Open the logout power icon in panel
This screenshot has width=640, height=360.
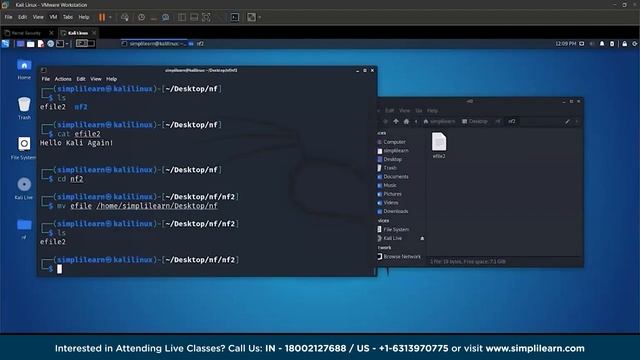click(x=635, y=44)
